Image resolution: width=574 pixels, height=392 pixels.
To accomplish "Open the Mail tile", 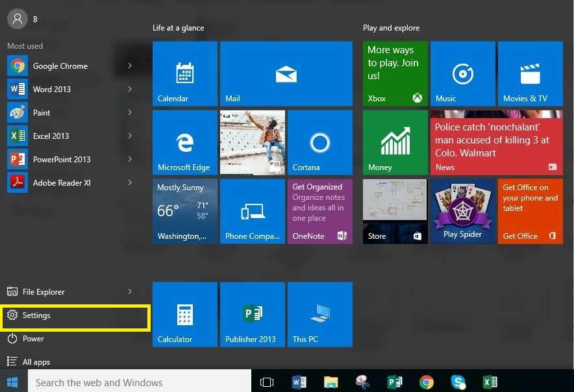I will pyautogui.click(x=286, y=73).
